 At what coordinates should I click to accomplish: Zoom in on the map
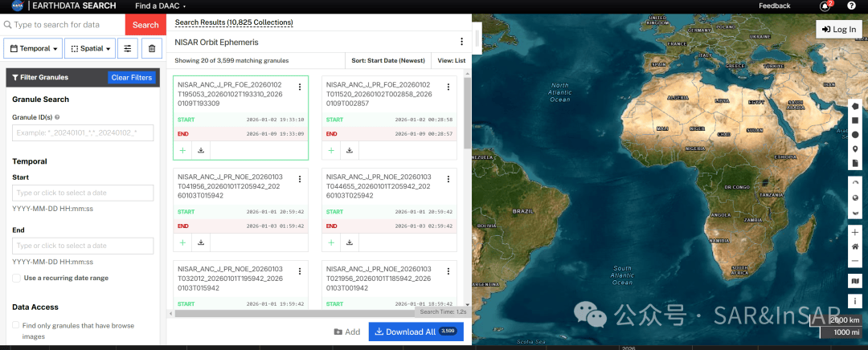855,232
